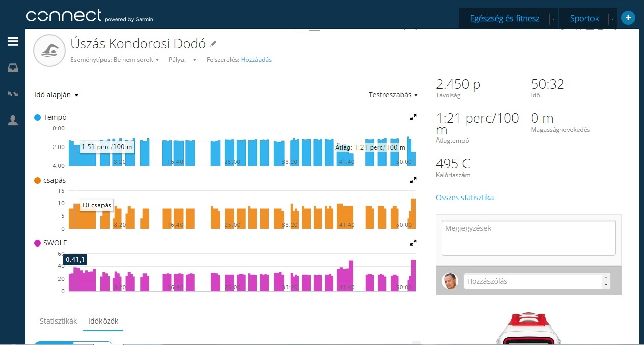Image resolution: width=644 pixels, height=345 pixels.
Task: Open the user profile icon in sidebar
Action: [x=13, y=120]
